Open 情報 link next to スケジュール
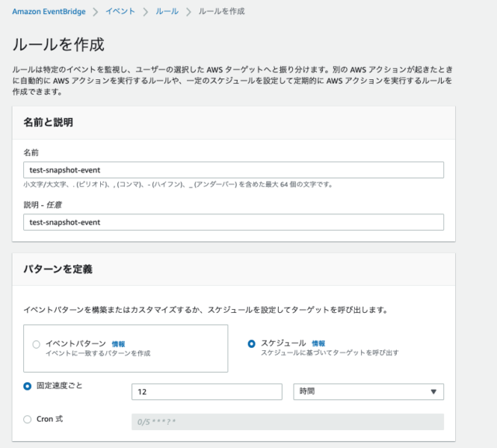 click(318, 343)
